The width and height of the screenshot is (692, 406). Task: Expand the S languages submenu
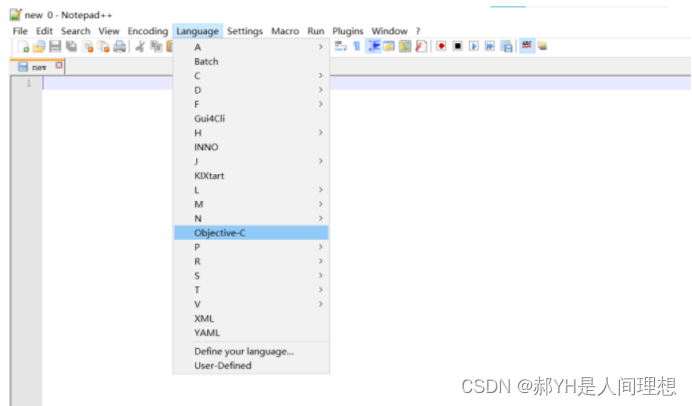251,276
